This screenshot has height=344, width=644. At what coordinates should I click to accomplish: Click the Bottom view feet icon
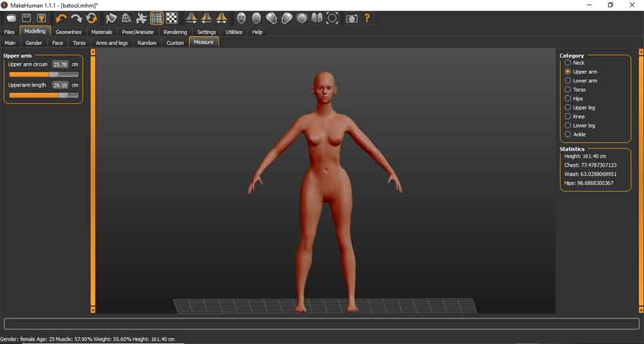[317, 18]
